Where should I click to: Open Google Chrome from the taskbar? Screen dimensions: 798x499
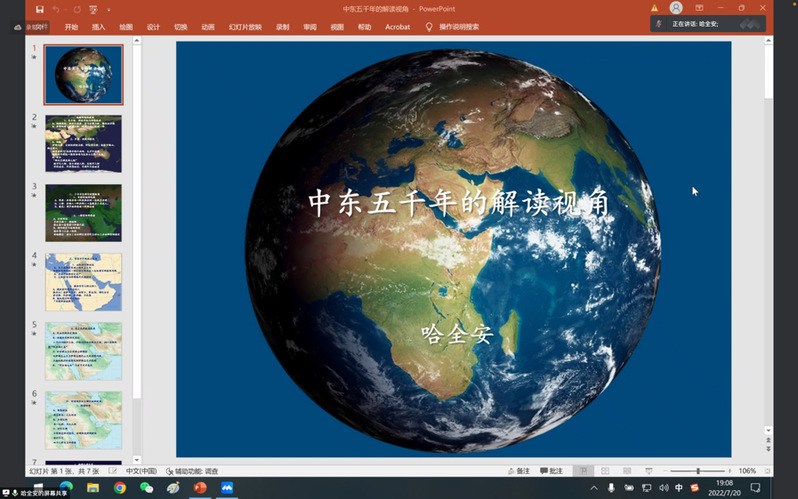120,488
